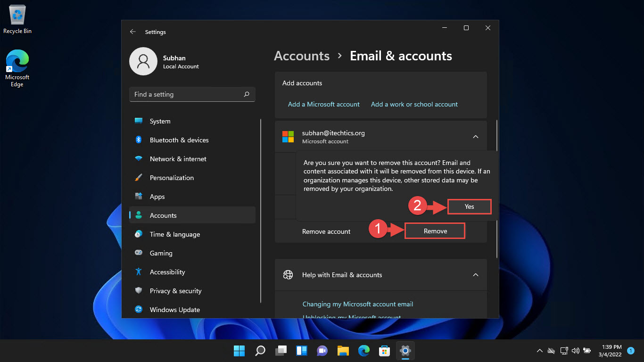
Task: Open Privacy & security shield icon
Action: point(139,291)
